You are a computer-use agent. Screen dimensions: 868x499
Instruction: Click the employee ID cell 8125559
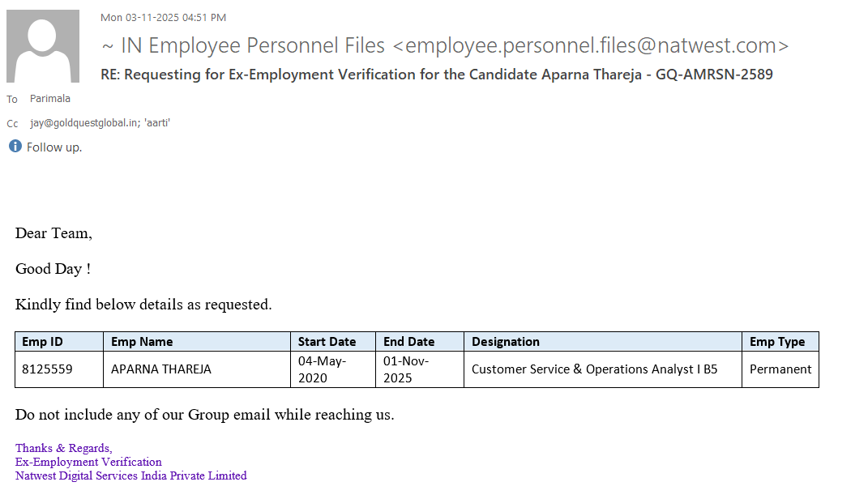(47, 369)
